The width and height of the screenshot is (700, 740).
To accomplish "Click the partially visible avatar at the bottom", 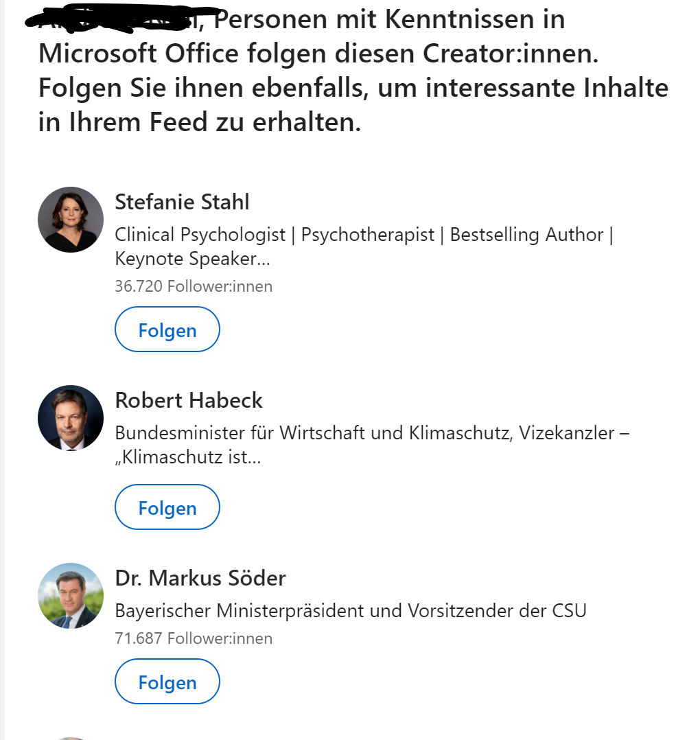I will pos(71,737).
